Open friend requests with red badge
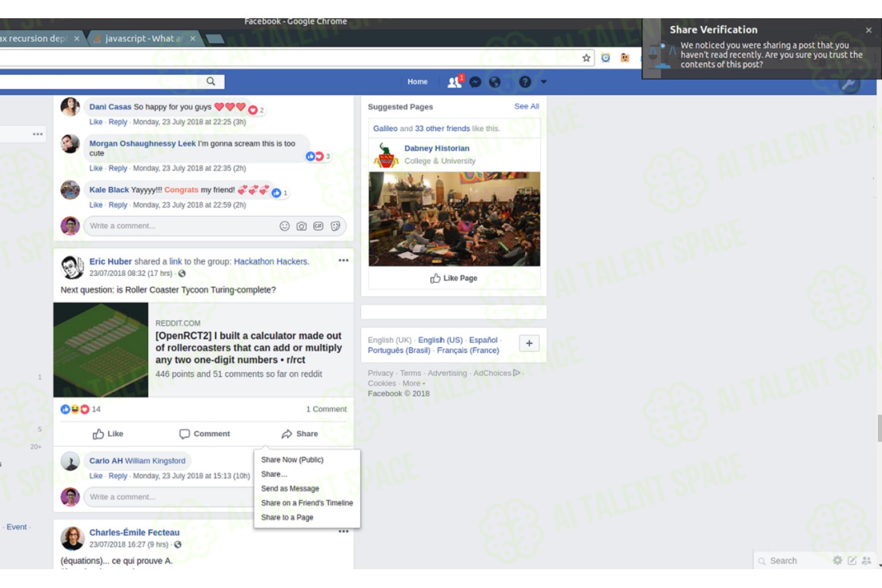The height and width of the screenshot is (588, 882). (x=455, y=82)
